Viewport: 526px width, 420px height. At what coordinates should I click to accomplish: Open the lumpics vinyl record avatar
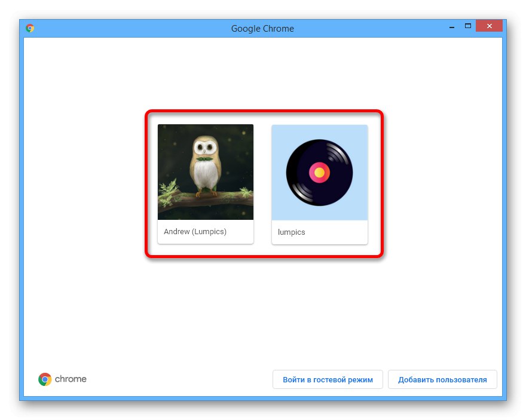[x=319, y=172]
